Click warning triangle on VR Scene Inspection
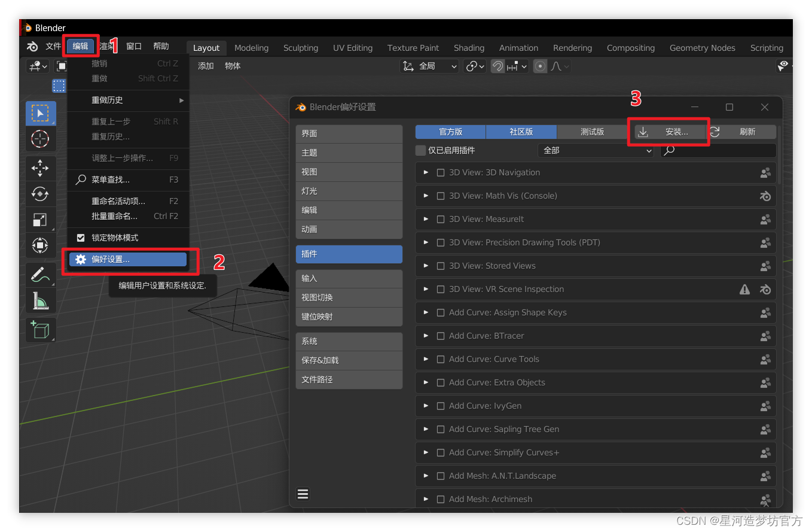The image size is (812, 532). click(x=744, y=289)
